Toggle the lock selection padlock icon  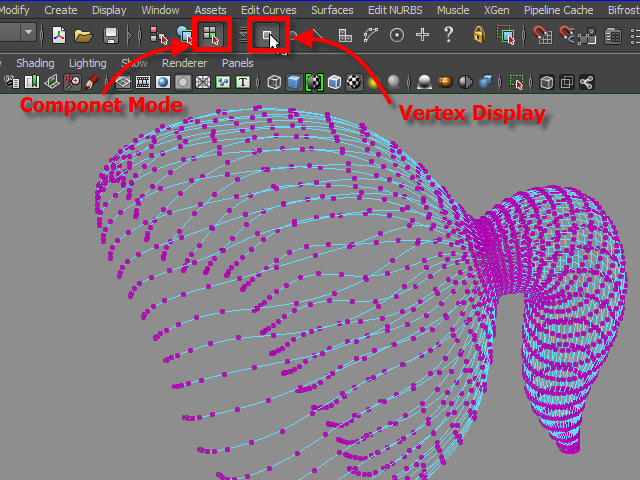coord(479,35)
